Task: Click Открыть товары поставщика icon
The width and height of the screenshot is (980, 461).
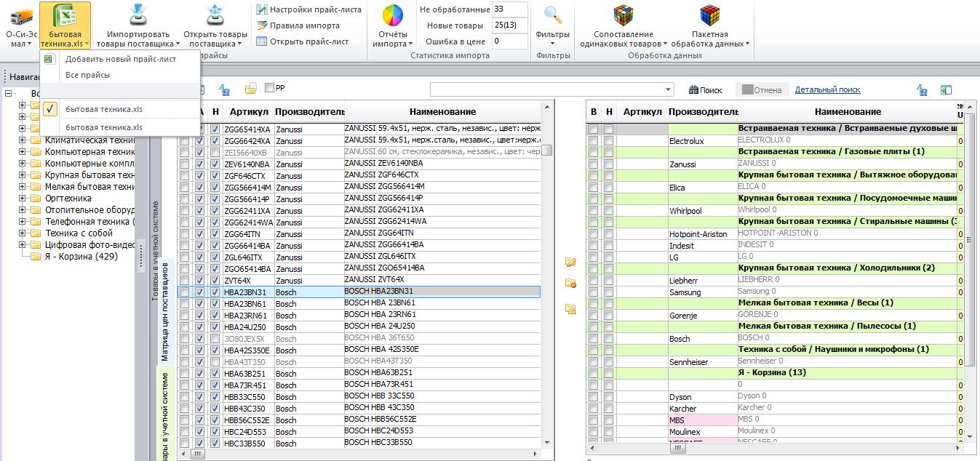Action: coord(215,16)
